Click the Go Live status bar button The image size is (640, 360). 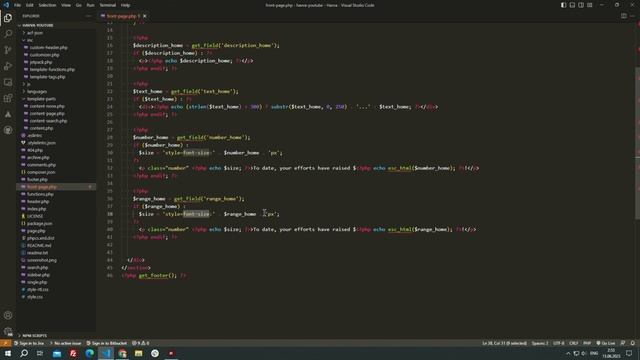(606, 343)
